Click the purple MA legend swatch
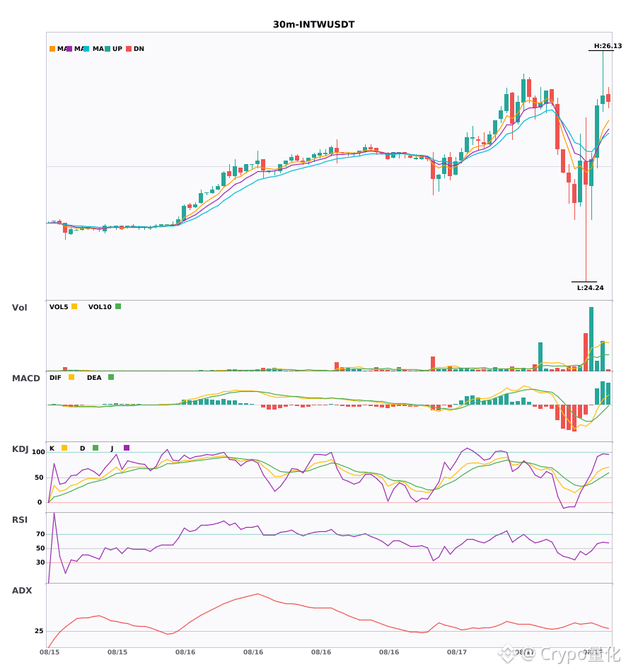 69,49
